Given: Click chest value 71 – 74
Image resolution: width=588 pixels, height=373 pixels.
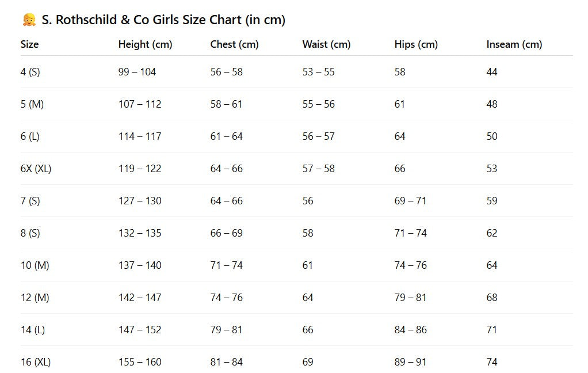Looking at the screenshot, I should [226, 265].
